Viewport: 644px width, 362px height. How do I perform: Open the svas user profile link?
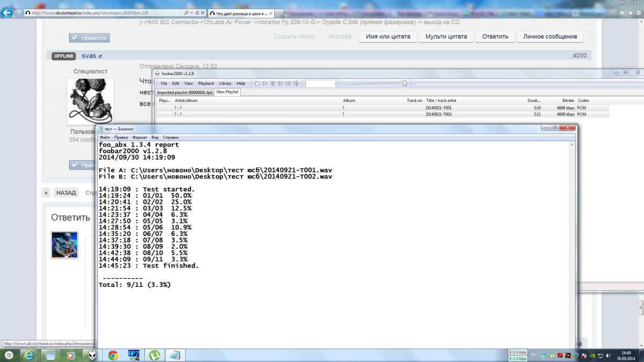pyautogui.click(x=89, y=56)
